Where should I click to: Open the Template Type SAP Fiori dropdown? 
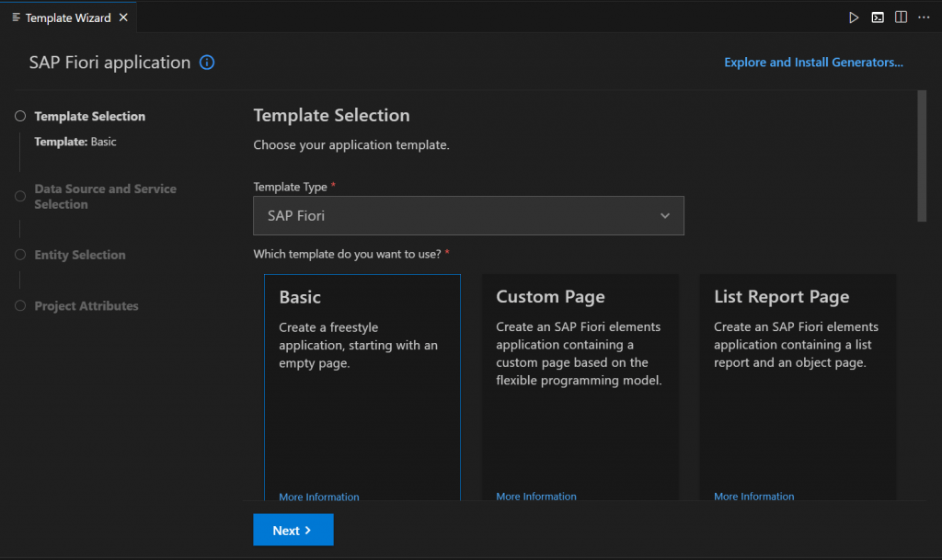pos(468,215)
